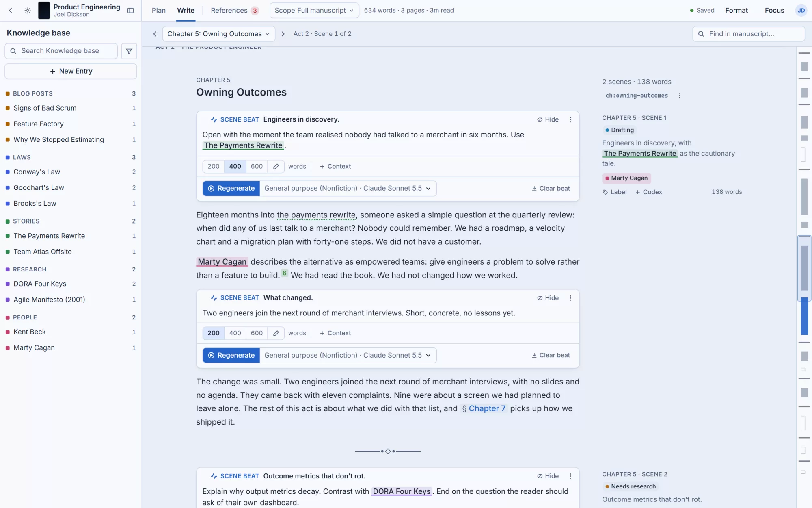Image resolution: width=812 pixels, height=508 pixels.
Task: Follow the Chapter 7 link in text
Action: coord(484,408)
